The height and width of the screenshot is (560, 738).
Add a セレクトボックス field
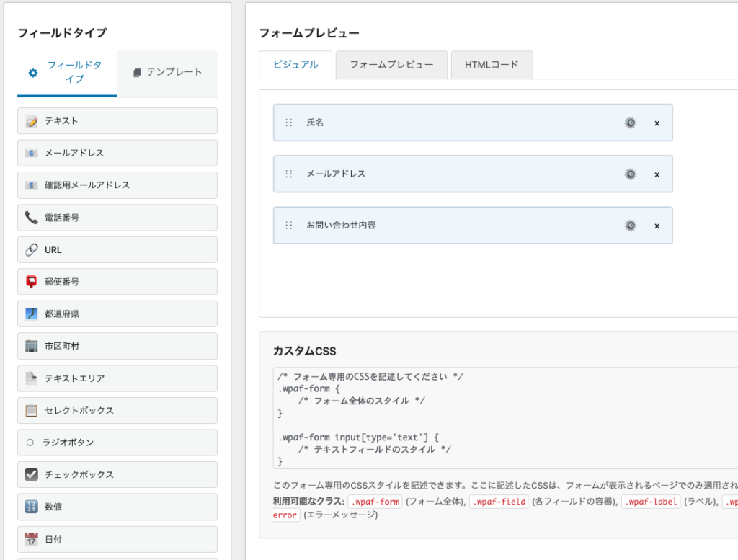117,410
